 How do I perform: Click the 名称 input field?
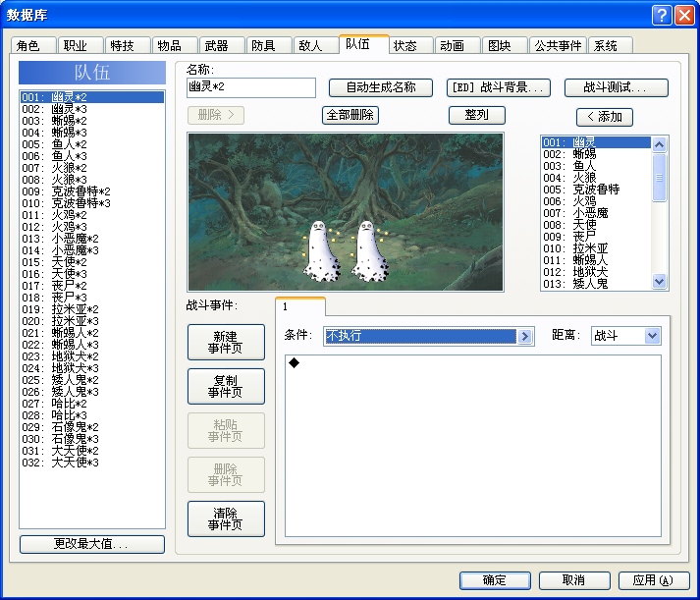tap(251, 87)
